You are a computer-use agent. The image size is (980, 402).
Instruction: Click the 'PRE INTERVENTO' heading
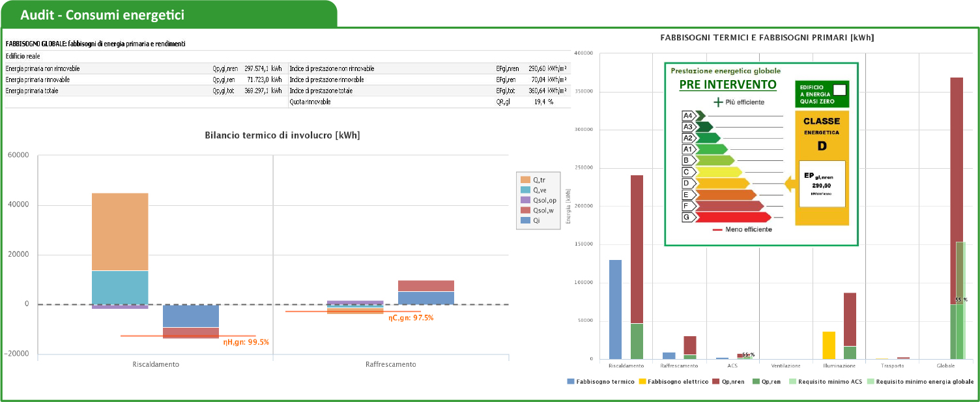tap(728, 85)
